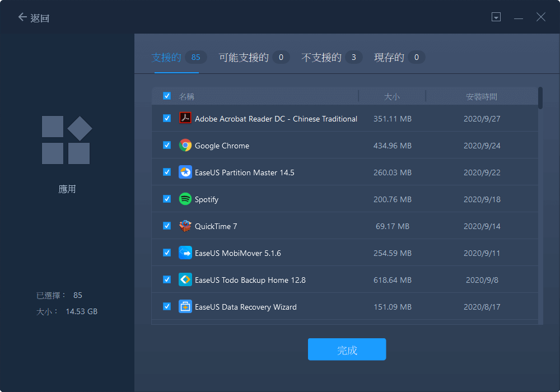Uncheck QuickTime 7 checkbox
Viewport: 560px width, 392px height.
(x=167, y=226)
